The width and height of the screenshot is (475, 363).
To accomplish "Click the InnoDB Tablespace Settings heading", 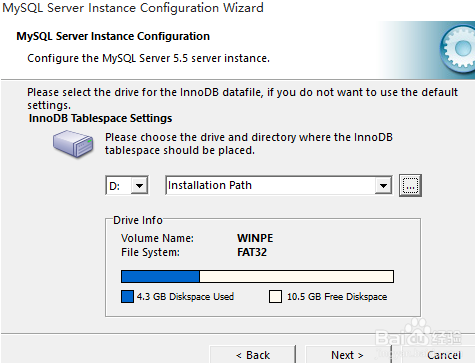I will (100, 118).
